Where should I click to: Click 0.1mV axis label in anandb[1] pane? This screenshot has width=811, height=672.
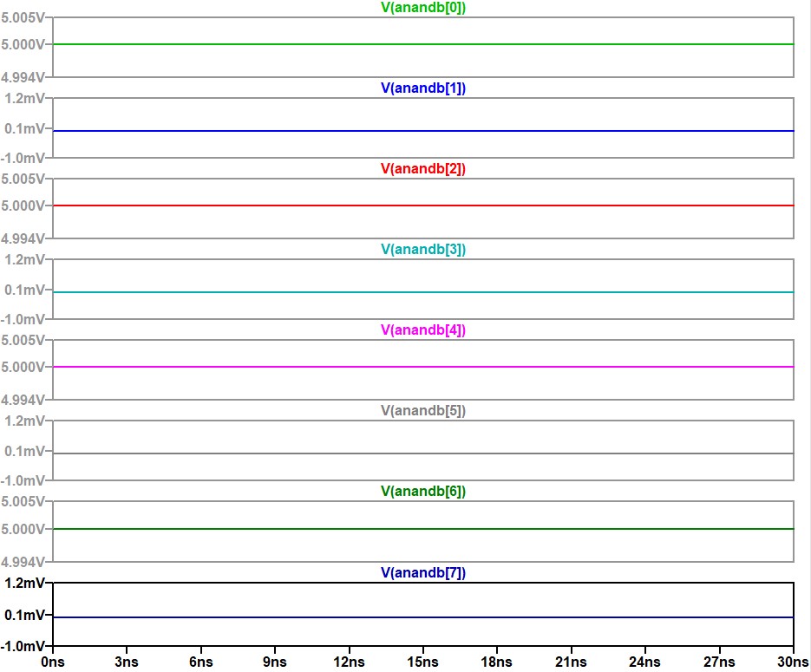[25, 128]
